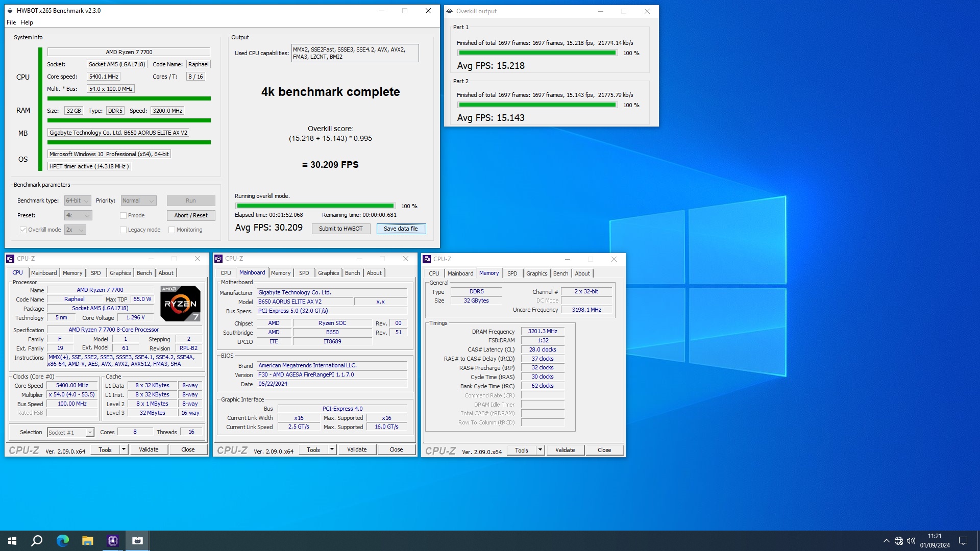Image resolution: width=980 pixels, height=551 pixels.
Task: Open Tools dropdown arrow in CPU window
Action: pos(124,449)
